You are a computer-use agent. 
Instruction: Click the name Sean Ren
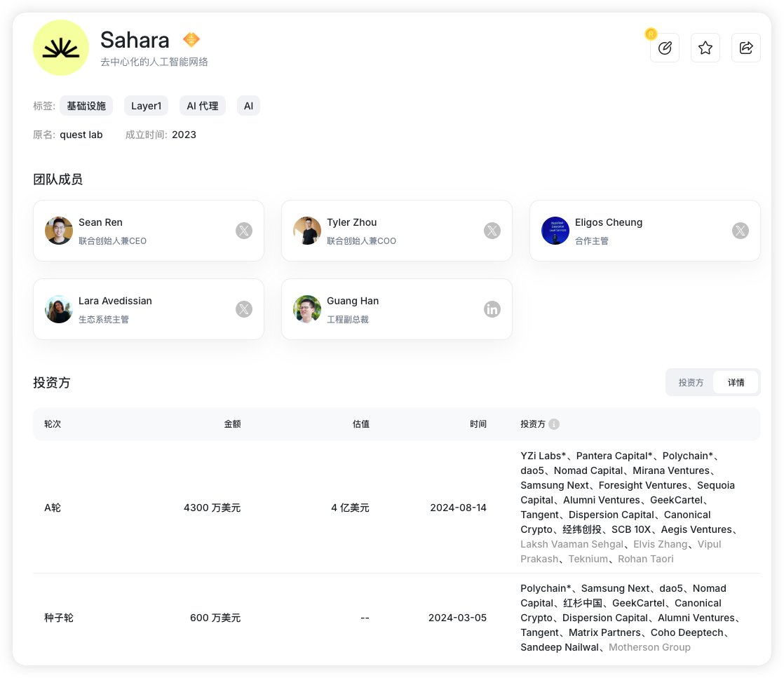[x=100, y=222]
